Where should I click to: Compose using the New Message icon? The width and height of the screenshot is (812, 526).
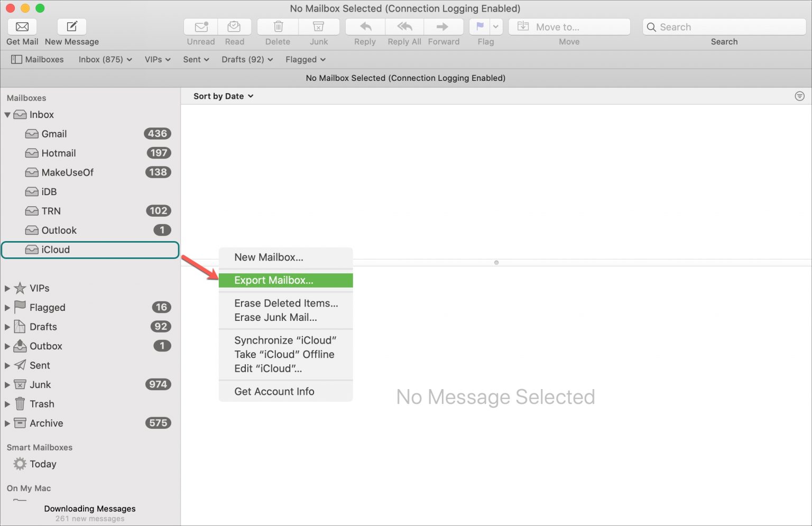(71, 26)
